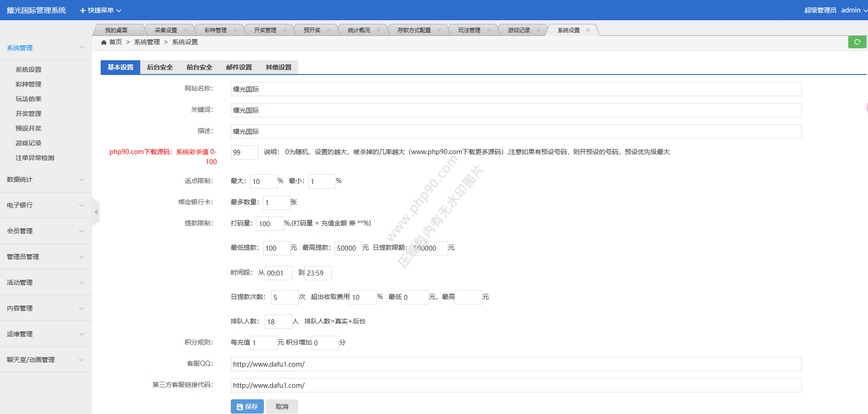Switch to the 后台安全 tab
Viewport: 868px width, 414px height.
(160, 67)
